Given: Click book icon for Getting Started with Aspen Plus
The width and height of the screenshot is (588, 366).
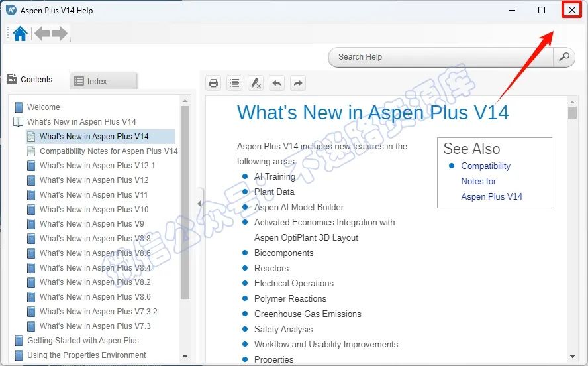Looking at the screenshot, I should (19, 341).
